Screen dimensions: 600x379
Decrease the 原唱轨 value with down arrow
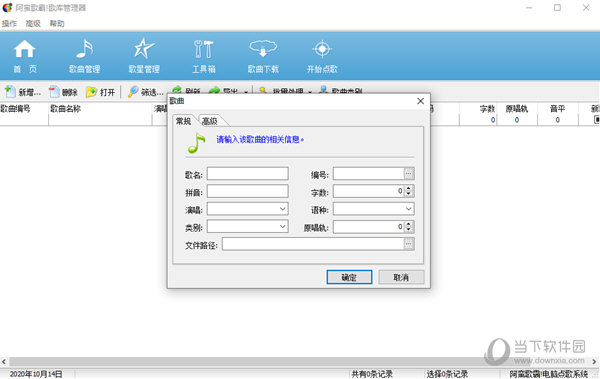[409, 229]
